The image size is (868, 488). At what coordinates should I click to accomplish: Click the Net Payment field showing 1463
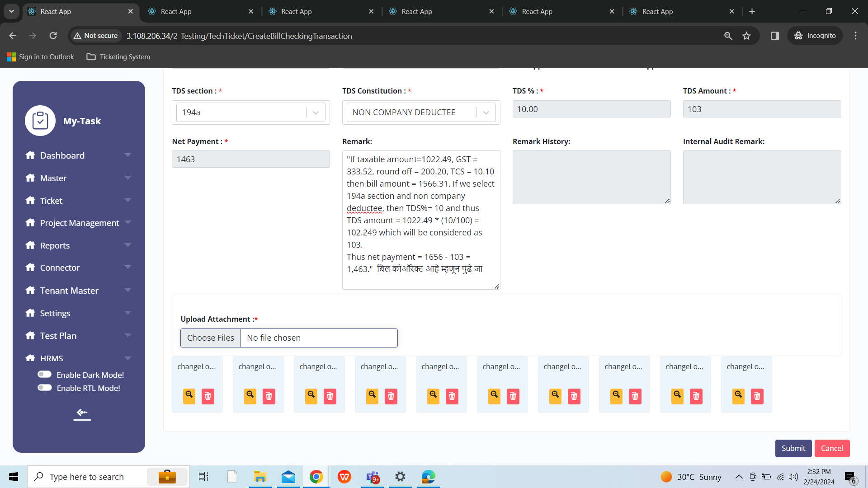[250, 159]
